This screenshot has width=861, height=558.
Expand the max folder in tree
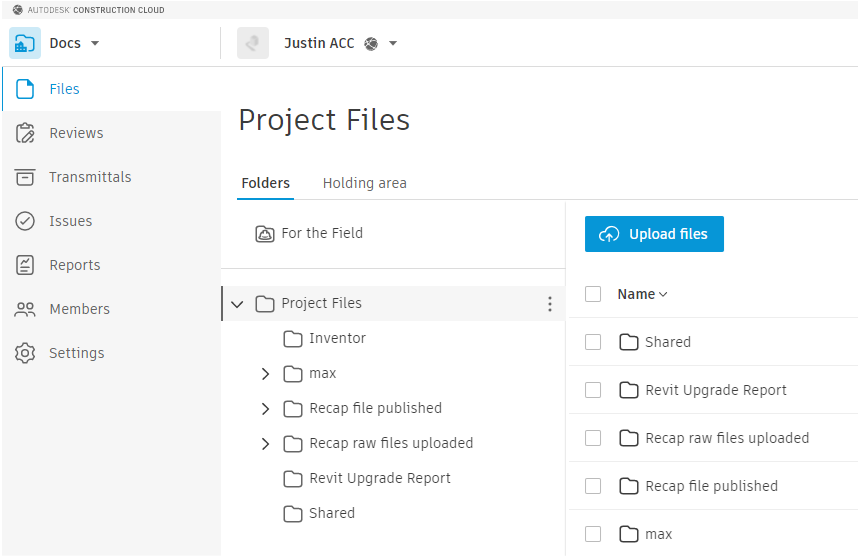point(265,374)
